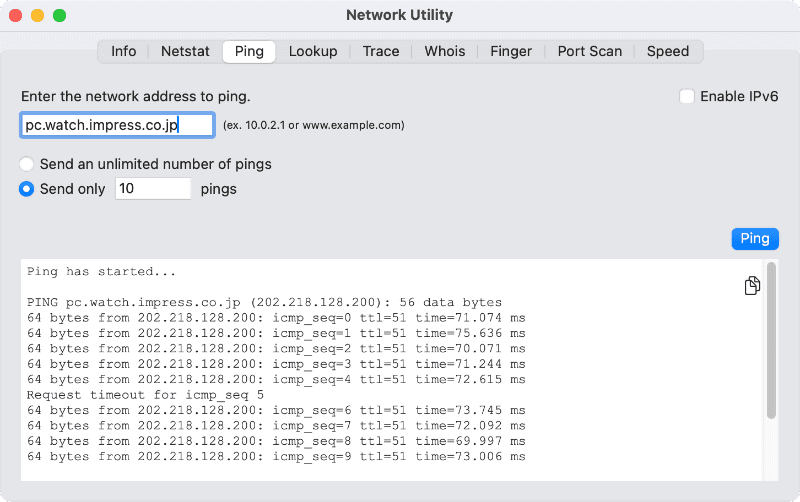Click the example hint '(ex. 10.0.2.1 or www.example.com)'
800x502 pixels.
313,126
